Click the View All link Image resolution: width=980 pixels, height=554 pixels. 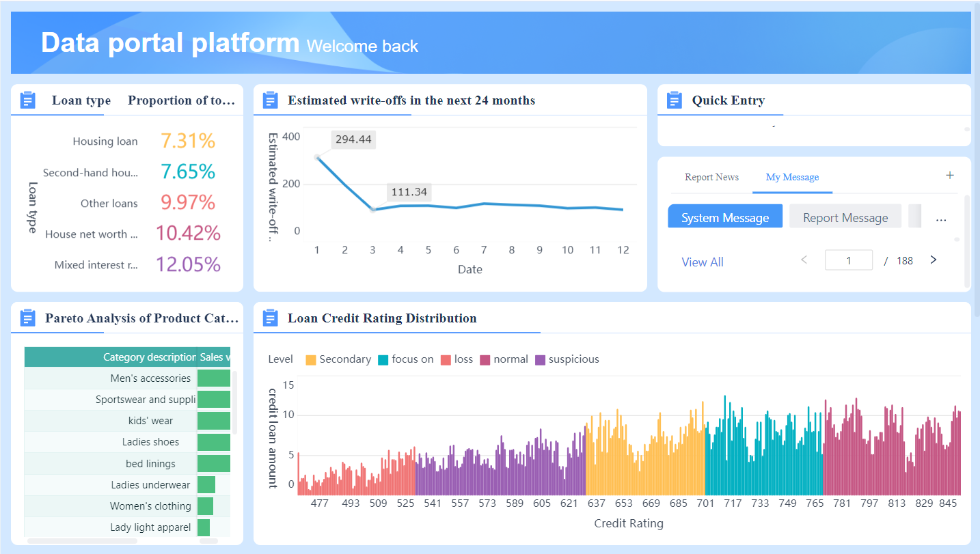[702, 262]
